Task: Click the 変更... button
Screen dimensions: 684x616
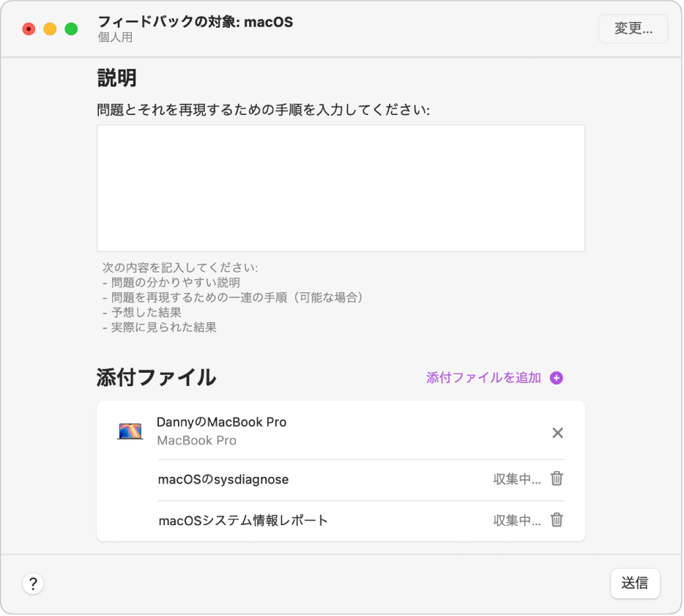Action: [633, 29]
